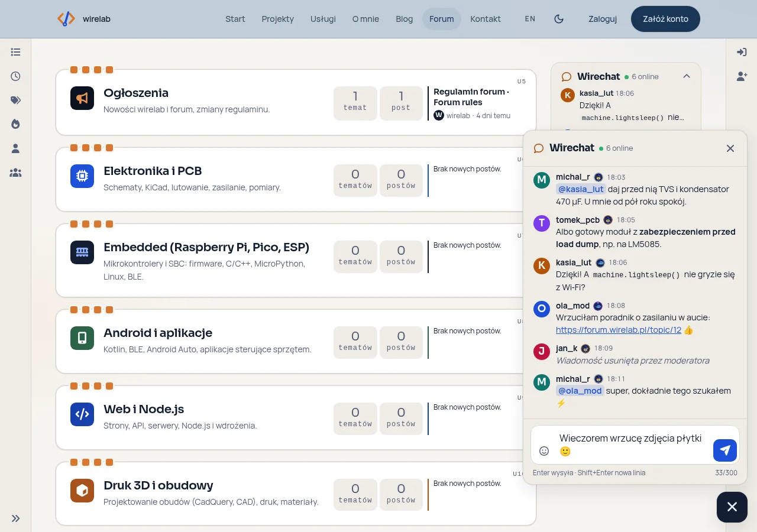
Task: Open the forum.wirelab.pl/topic/12 chat link
Action: pyautogui.click(x=619, y=330)
